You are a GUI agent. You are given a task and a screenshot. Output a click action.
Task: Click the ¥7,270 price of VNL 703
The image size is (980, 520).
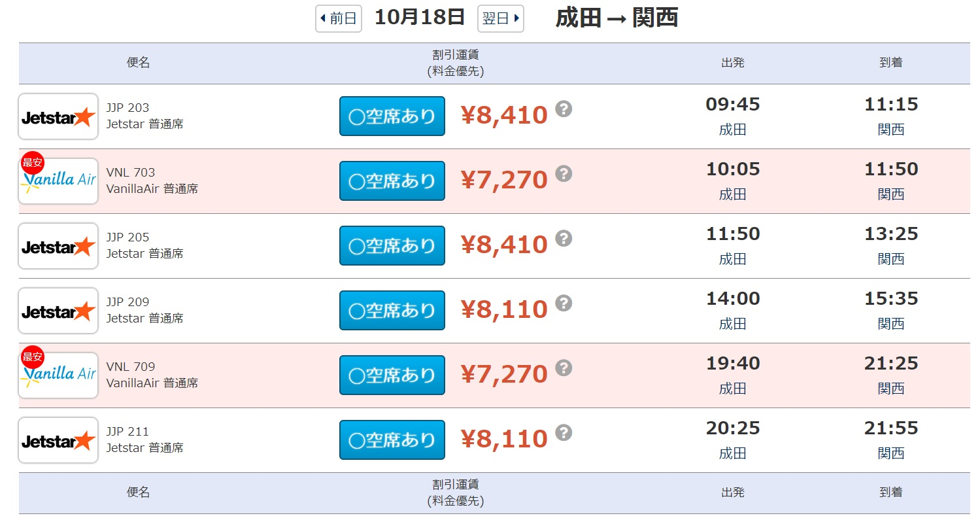[x=504, y=180]
